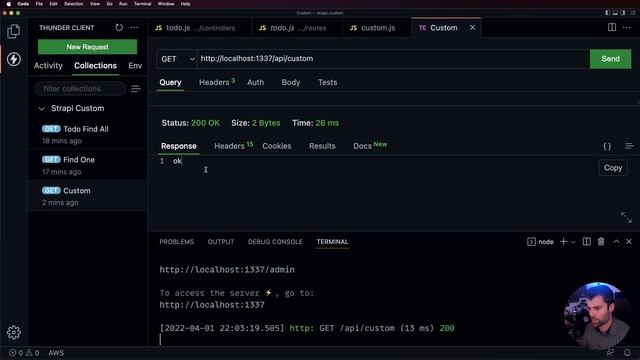Open the Apple menu

point(9,4)
